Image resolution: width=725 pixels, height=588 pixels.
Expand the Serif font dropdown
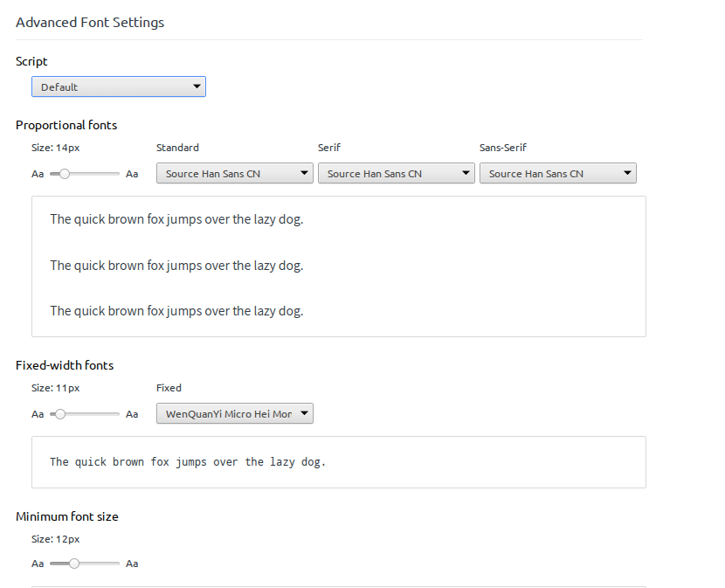click(396, 174)
